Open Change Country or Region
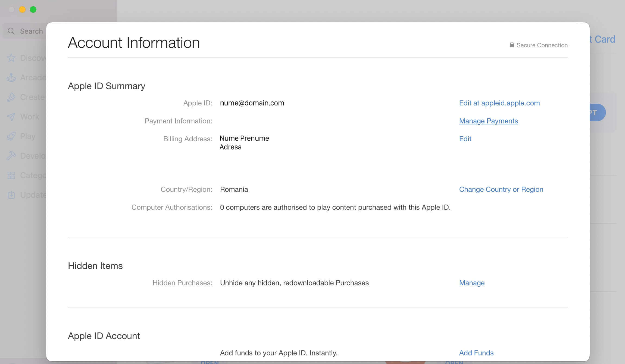 tap(501, 189)
